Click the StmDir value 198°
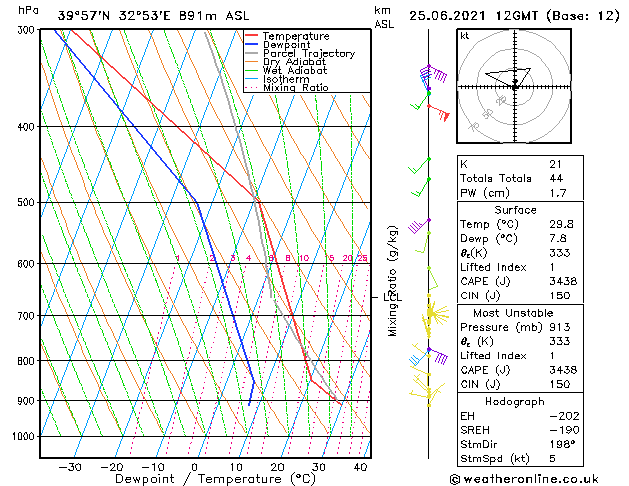629x486 pixels. (x=562, y=445)
